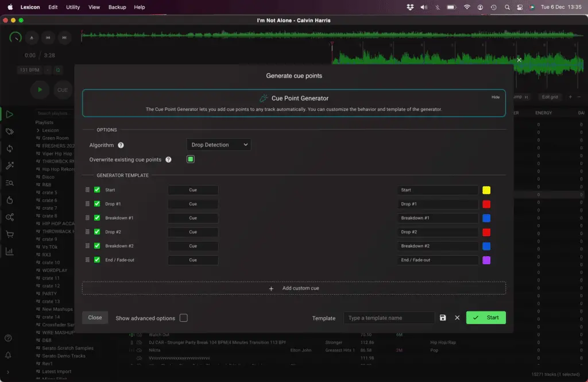Open the find tracks sidebar icon
Viewport: 588px width, 382px height.
point(10,183)
